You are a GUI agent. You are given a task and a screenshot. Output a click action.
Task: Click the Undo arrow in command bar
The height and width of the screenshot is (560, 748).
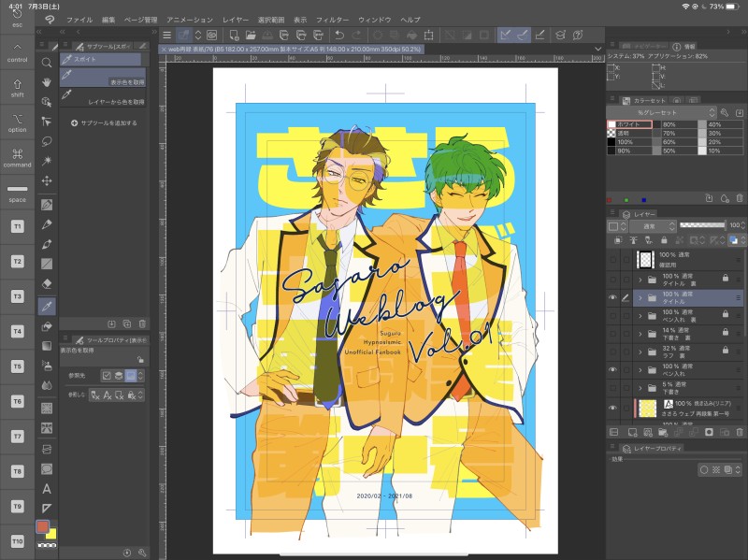(x=339, y=35)
